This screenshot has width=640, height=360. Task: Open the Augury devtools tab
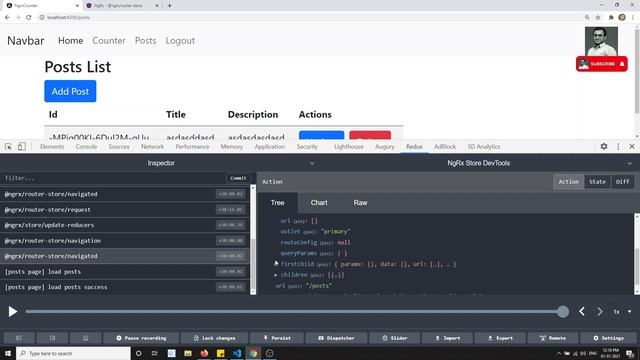pos(384,147)
